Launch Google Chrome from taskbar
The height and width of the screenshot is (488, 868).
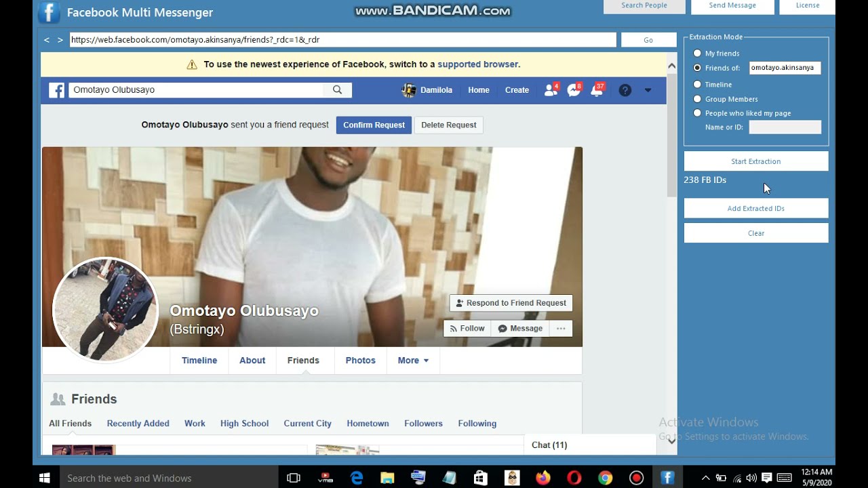pos(605,478)
